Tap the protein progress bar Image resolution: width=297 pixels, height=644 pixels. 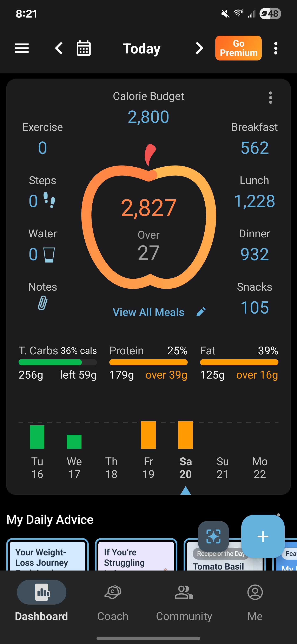click(148, 362)
